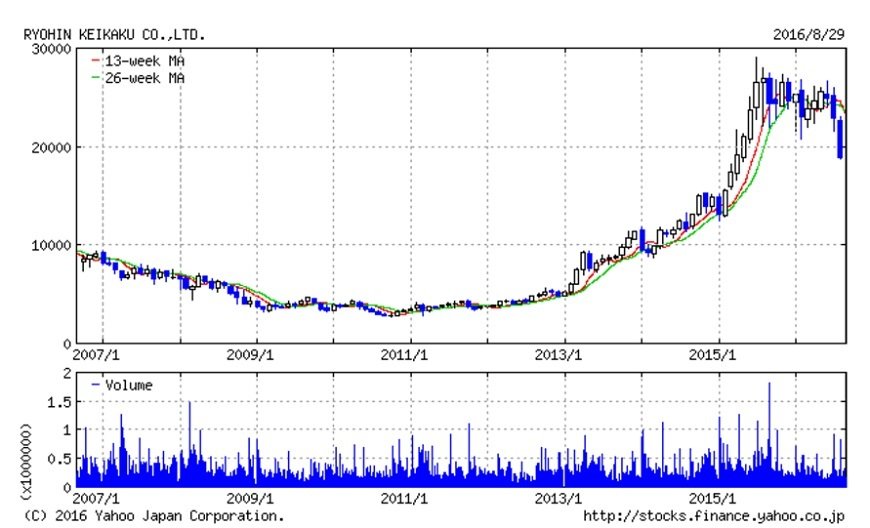This screenshot has height=528, width=870.
Task: Click the 2016/8/29 date label
Action: [x=810, y=34]
